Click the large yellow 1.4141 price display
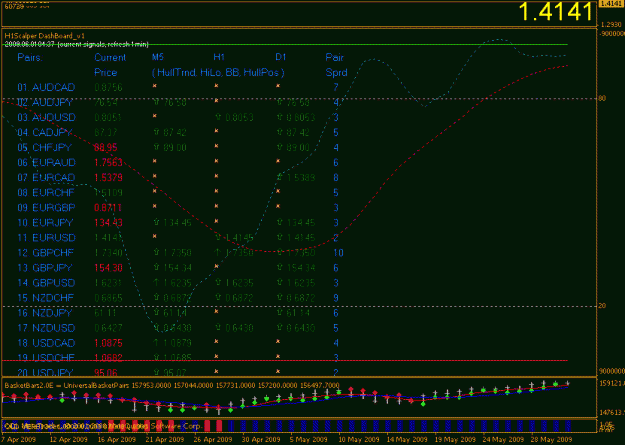Viewport: 625px width, 445px height. point(556,12)
